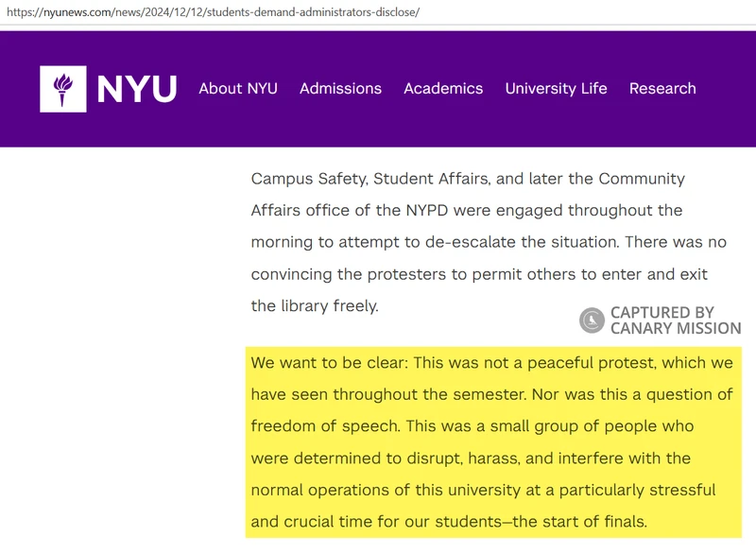Go to the Academics section
The width and height of the screenshot is (756, 554).
[443, 89]
